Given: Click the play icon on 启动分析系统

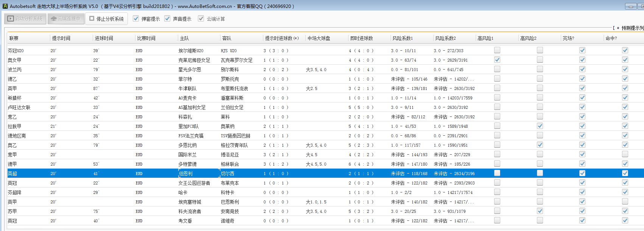Looking at the screenshot, I should (x=11, y=19).
